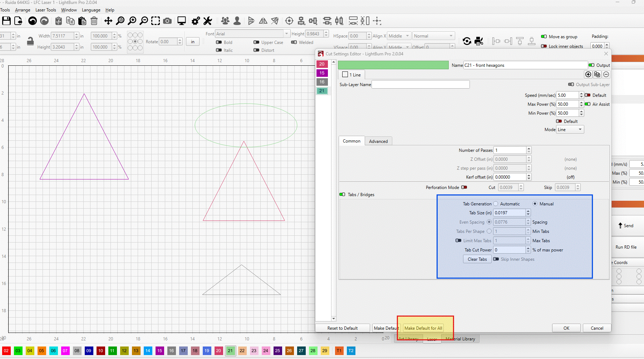This screenshot has width=644, height=359.
Task: Click the Save file icon
Action: click(x=6, y=21)
